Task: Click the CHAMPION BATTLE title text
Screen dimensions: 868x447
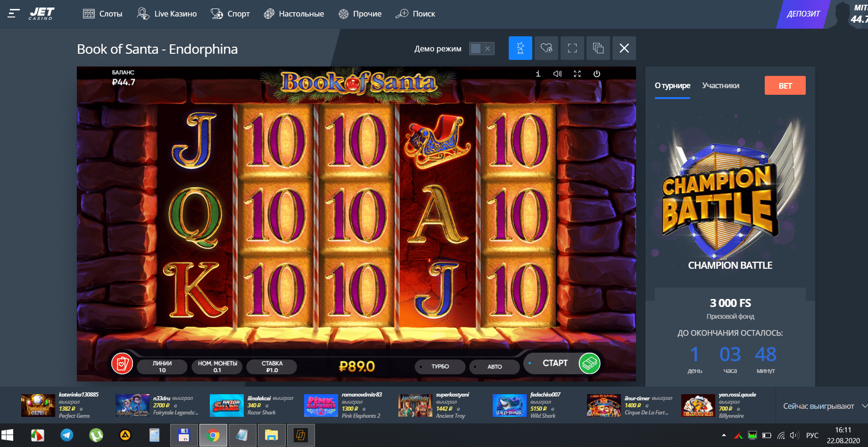Action: [730, 265]
